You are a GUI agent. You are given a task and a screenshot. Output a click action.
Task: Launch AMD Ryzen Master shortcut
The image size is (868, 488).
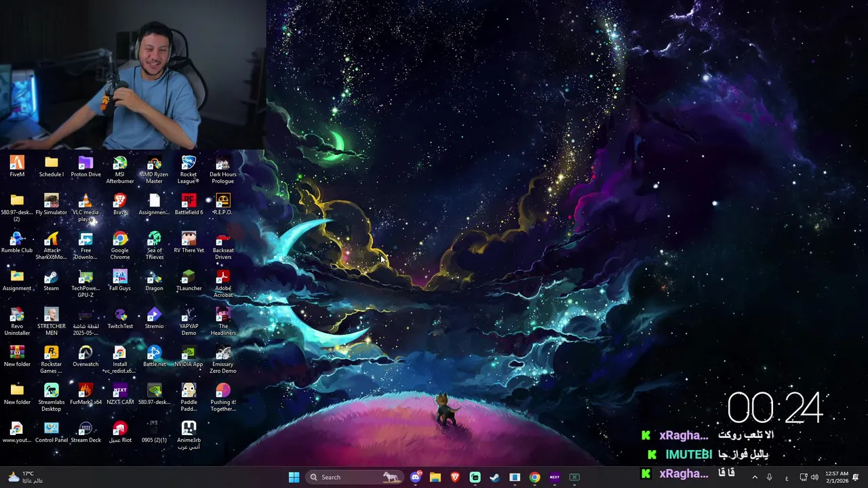(x=154, y=169)
